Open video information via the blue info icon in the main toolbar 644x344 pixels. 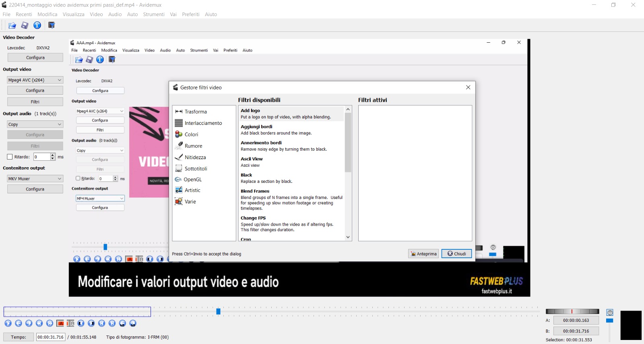(x=37, y=25)
